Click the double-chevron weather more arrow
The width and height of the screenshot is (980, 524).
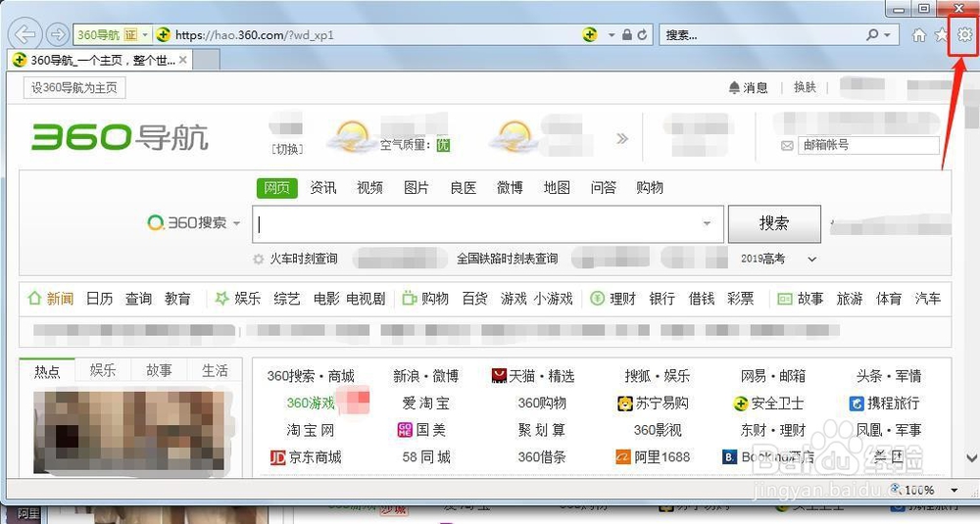pyautogui.click(x=622, y=138)
